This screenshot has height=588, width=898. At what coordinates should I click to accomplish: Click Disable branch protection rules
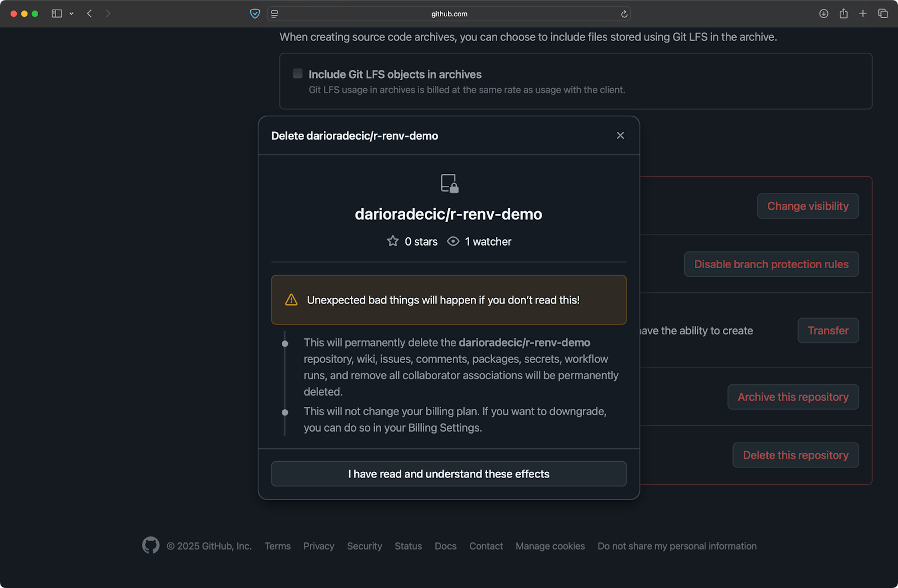(x=771, y=264)
